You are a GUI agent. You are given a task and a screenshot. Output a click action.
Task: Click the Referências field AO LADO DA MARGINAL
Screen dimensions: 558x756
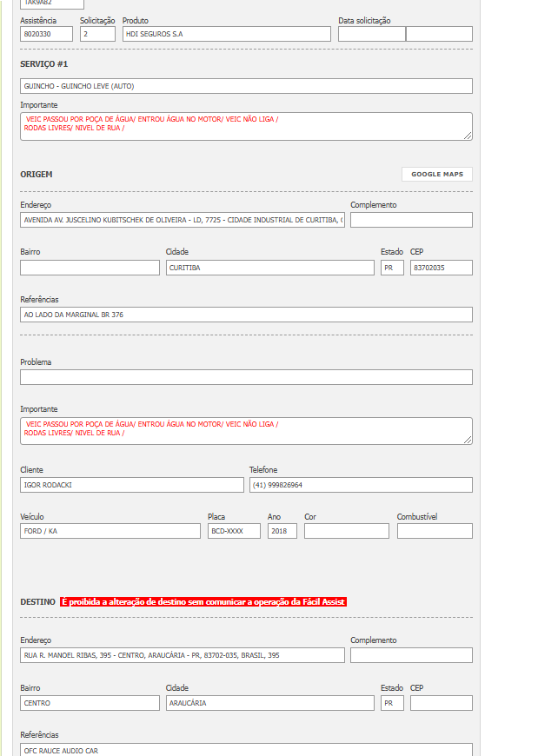247,315
